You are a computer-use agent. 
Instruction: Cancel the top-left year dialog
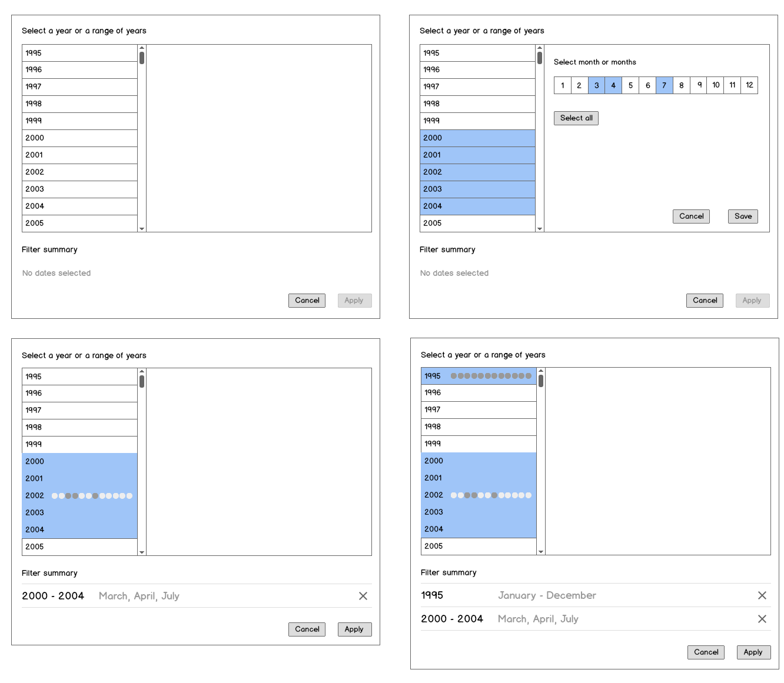tap(307, 301)
